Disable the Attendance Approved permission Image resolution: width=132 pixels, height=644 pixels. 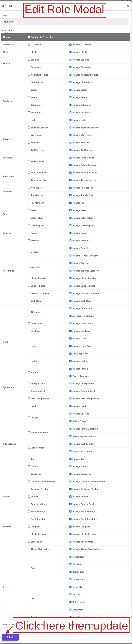(x=70, y=316)
